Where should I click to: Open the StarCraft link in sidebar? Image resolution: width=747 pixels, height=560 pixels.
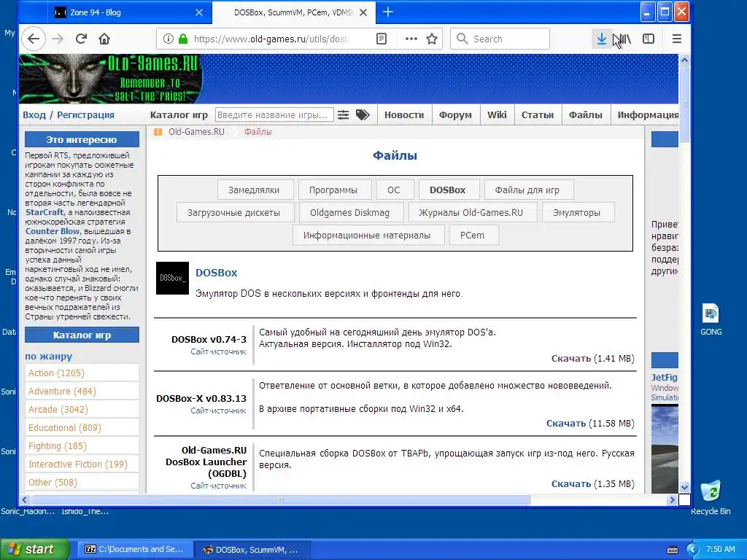point(44,212)
